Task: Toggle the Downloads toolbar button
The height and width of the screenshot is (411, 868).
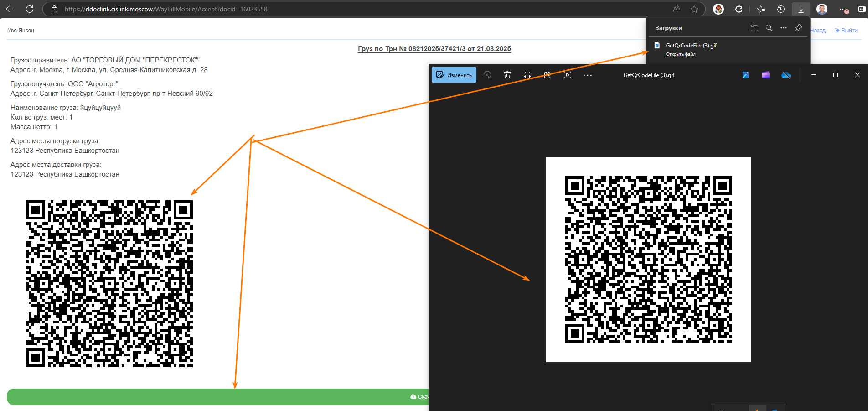Action: click(801, 9)
